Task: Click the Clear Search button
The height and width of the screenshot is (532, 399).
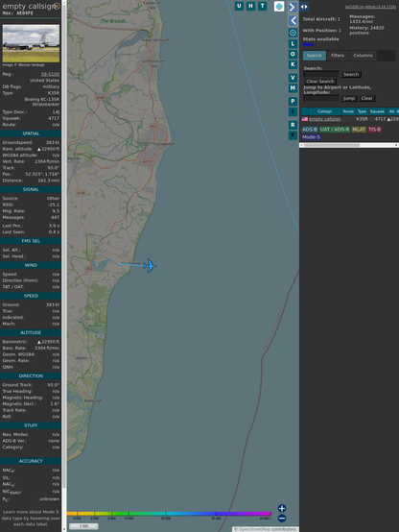Action: tap(320, 82)
